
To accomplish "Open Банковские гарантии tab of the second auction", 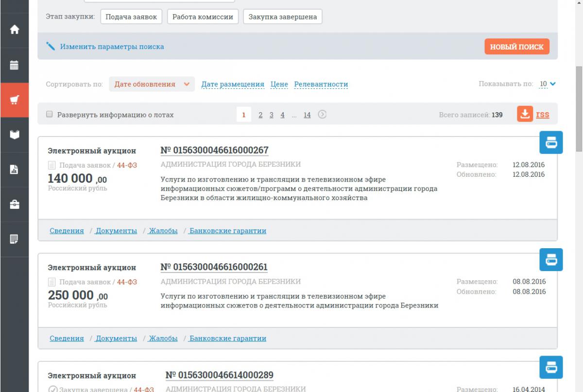I will 227,339.
